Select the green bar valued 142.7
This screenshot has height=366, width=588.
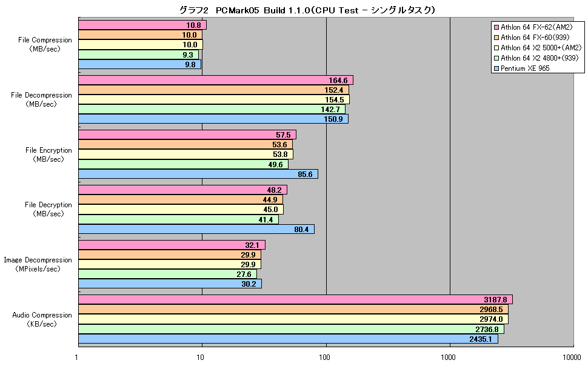pyautogui.click(x=212, y=110)
